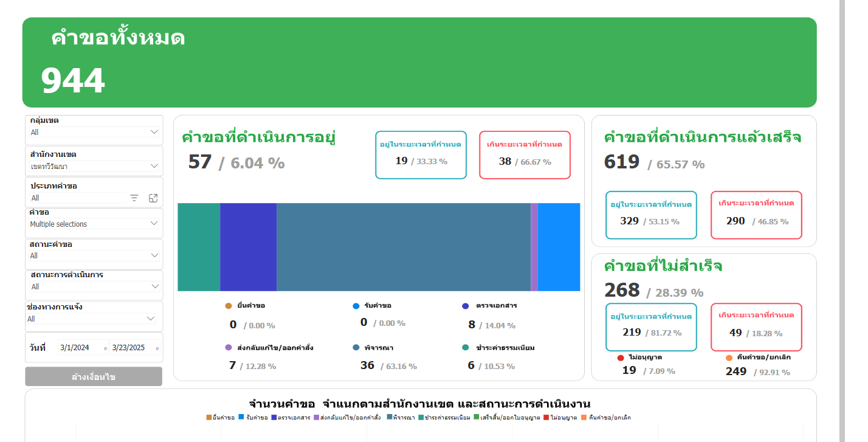Image resolution: width=868 pixels, height=442 pixels.
Task: Click the total requests value 944
Action: [73, 81]
